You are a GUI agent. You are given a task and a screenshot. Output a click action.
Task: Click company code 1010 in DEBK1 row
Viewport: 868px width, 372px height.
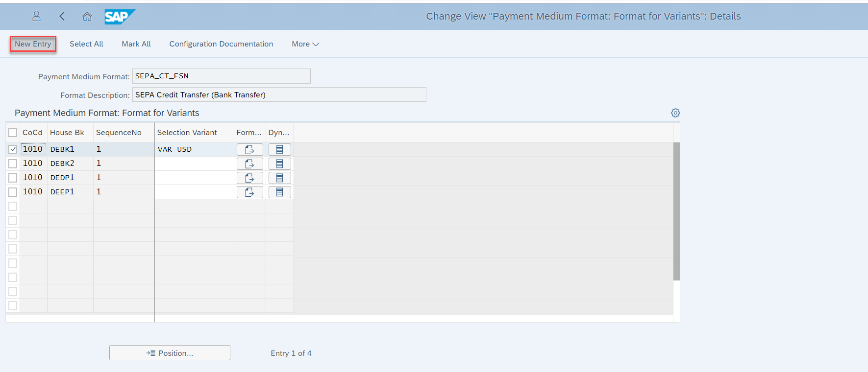(33, 149)
